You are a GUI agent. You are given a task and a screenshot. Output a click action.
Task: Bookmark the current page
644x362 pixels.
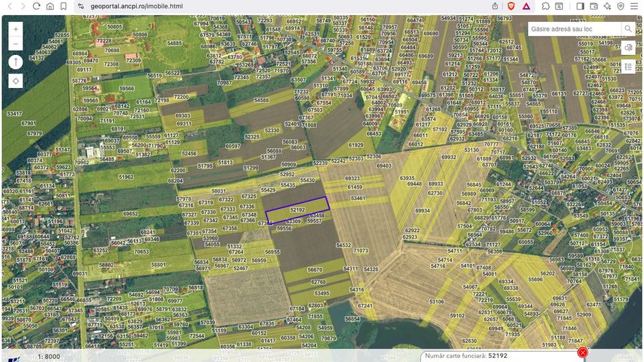pyautogui.click(x=63, y=6)
